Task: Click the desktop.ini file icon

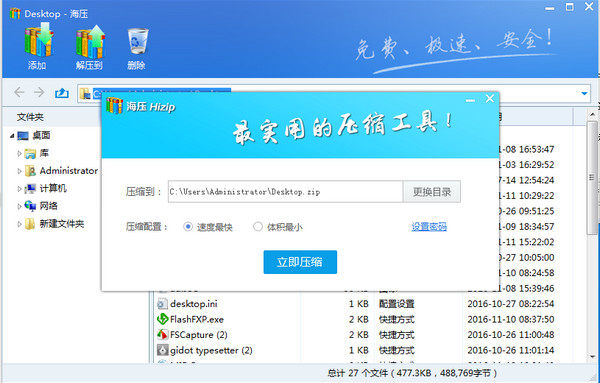Action: click(x=162, y=304)
